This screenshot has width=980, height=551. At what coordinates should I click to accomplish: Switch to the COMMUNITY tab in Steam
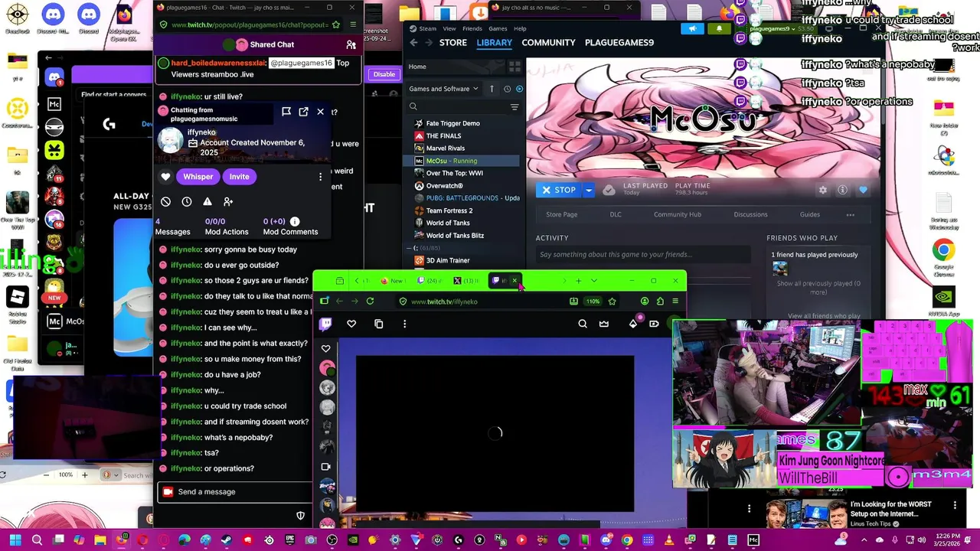click(548, 43)
